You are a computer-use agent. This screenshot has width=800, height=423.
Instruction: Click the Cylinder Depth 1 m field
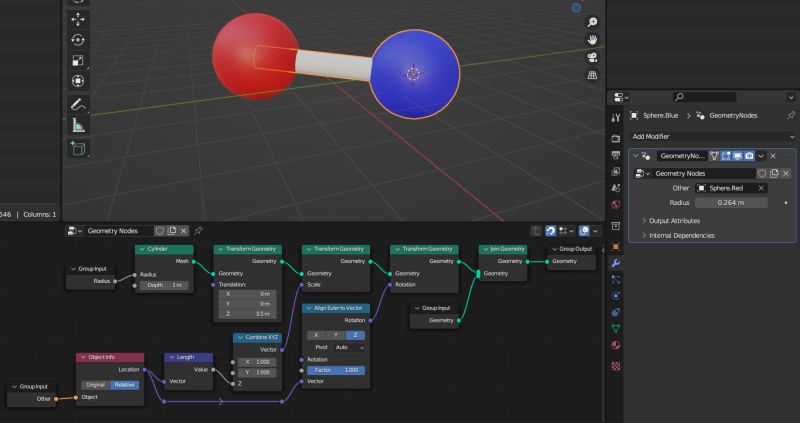[164, 285]
